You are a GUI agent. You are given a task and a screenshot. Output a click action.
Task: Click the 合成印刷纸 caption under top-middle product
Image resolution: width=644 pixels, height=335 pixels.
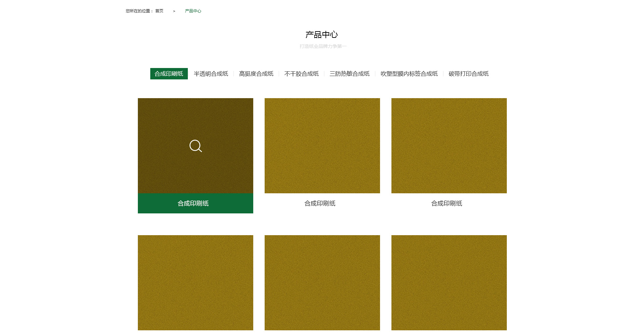pyautogui.click(x=320, y=203)
